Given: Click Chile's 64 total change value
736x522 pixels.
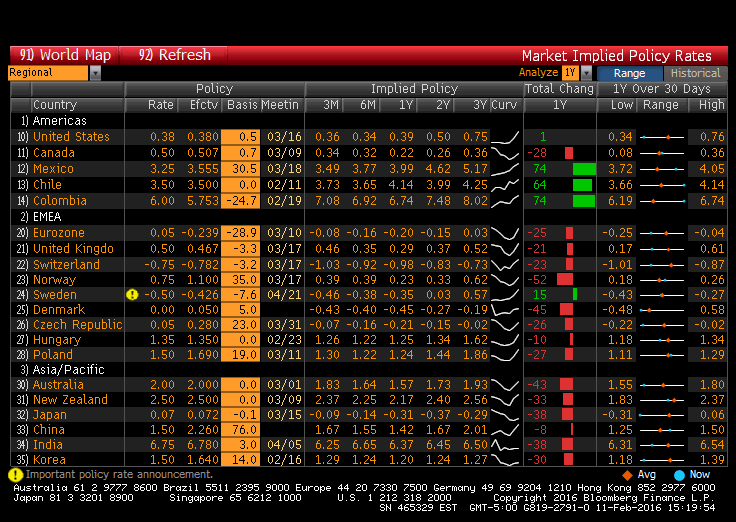Looking at the screenshot, I should pyautogui.click(x=539, y=185).
